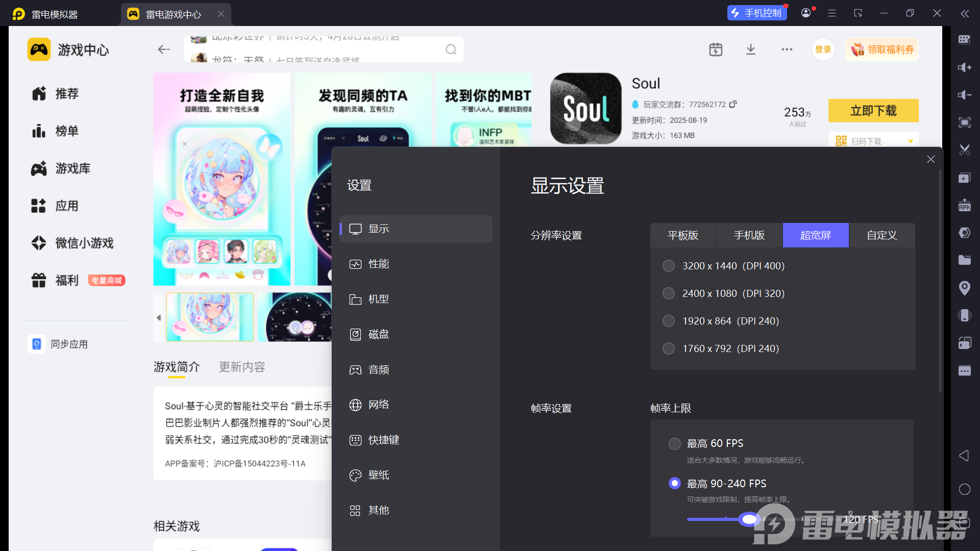Screen dimensions: 980x551
Task: Click the calendar check-in icon
Action: click(x=716, y=49)
